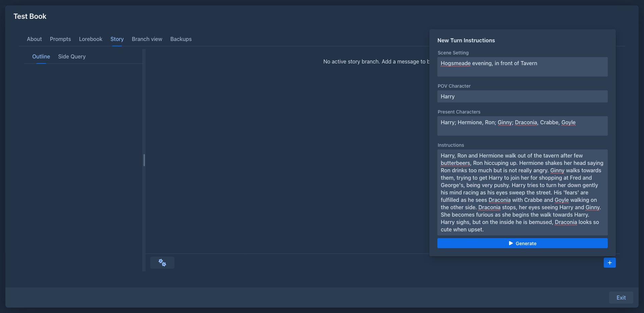Click the misspelled word 'butterbeers'
This screenshot has width=644, height=313.
click(x=455, y=163)
